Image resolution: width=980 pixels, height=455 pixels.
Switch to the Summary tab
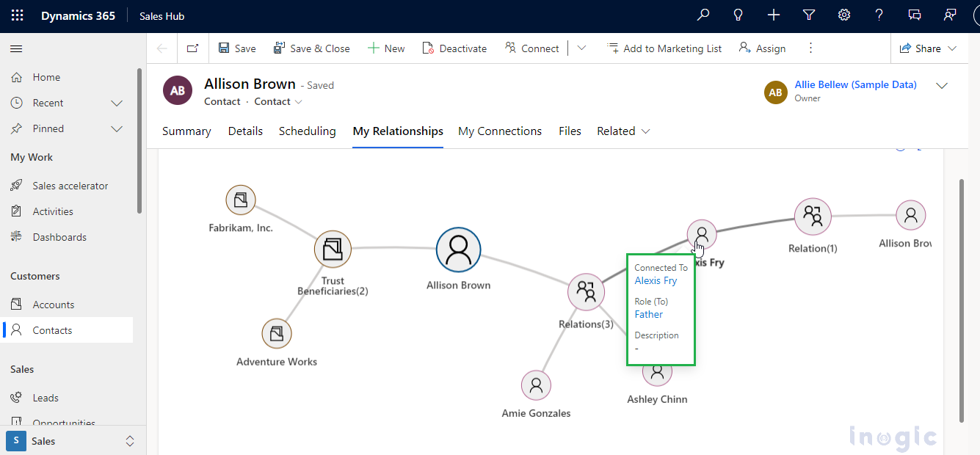point(186,131)
